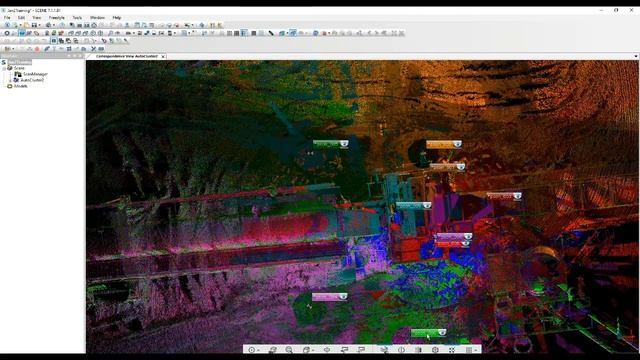Select the Models folder in the tree
Screen dimensions: 640x360
coord(20,86)
